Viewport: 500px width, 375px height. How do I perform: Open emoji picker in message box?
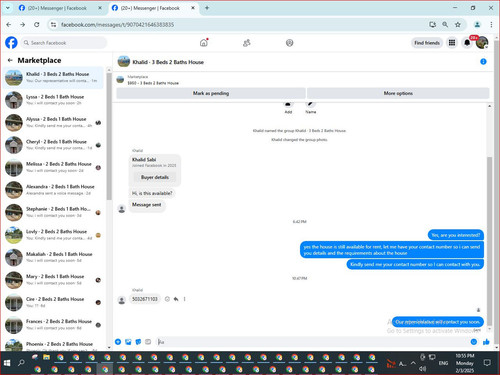(474, 342)
